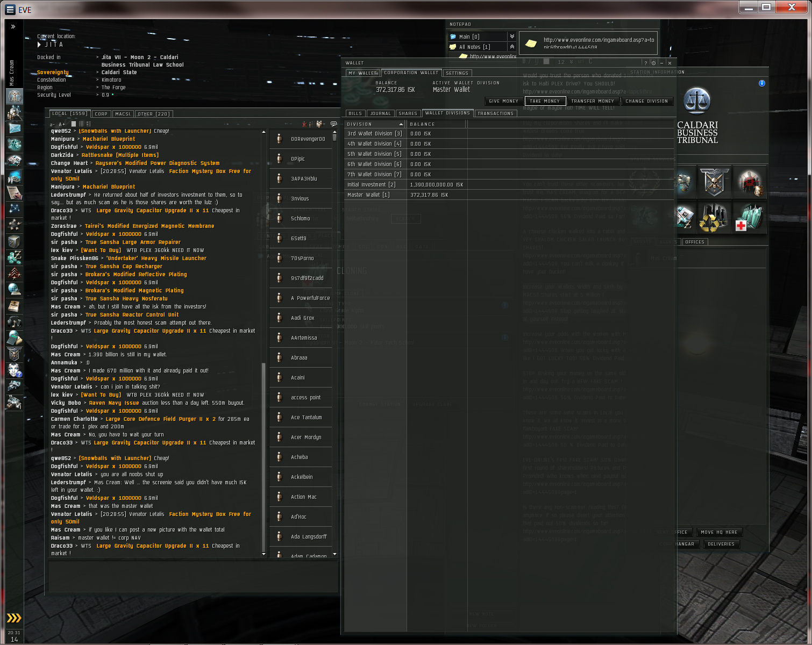Open the globe Browser icon in sidebar

(15, 290)
